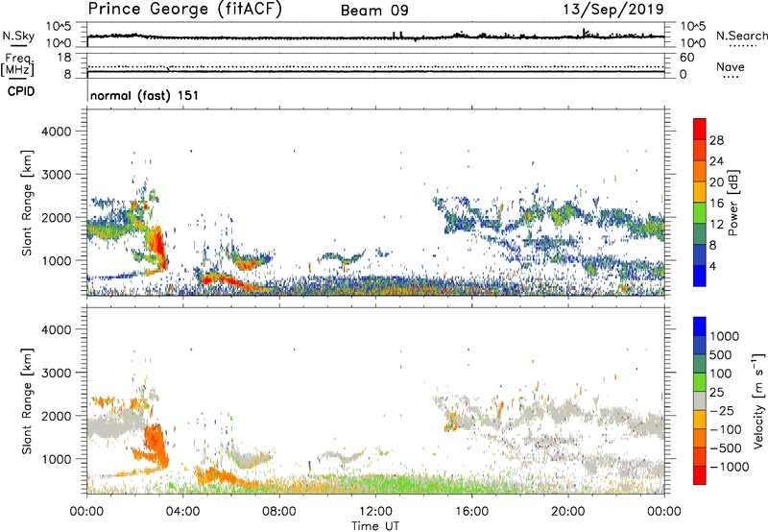Click the Velocity color bar
The width and height of the screenshot is (768, 532).
700,400
